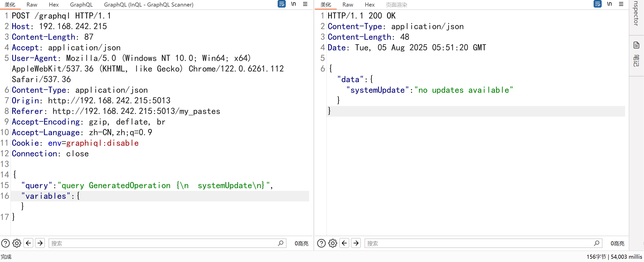Go to previous match in response search
644x262 pixels.
[x=344, y=243]
